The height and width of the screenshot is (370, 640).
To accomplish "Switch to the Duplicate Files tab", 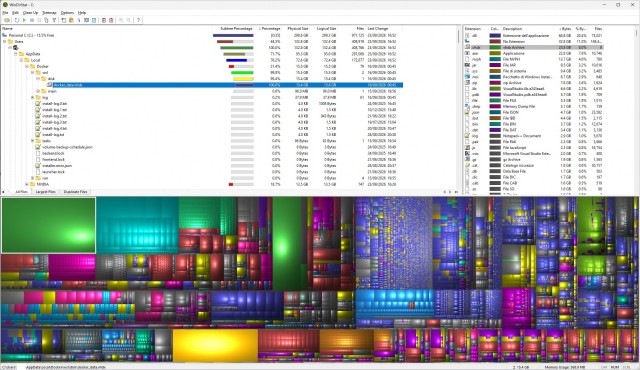I will (76, 192).
